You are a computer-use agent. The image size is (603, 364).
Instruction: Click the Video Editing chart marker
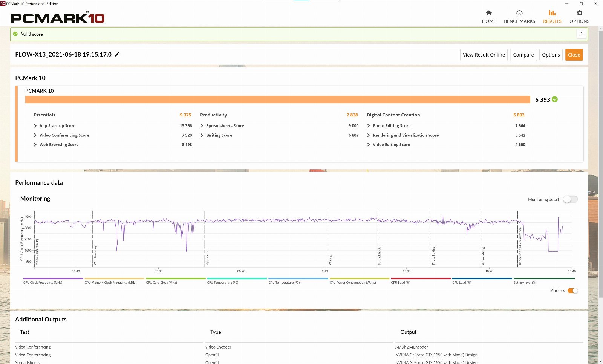(483, 256)
